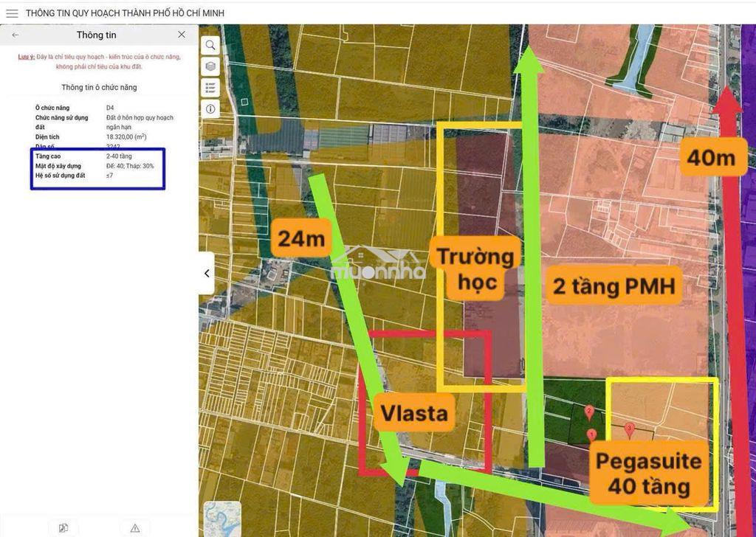The width and height of the screenshot is (756, 537).
Task: Collapse the side panel with the chevron
Action: click(207, 273)
